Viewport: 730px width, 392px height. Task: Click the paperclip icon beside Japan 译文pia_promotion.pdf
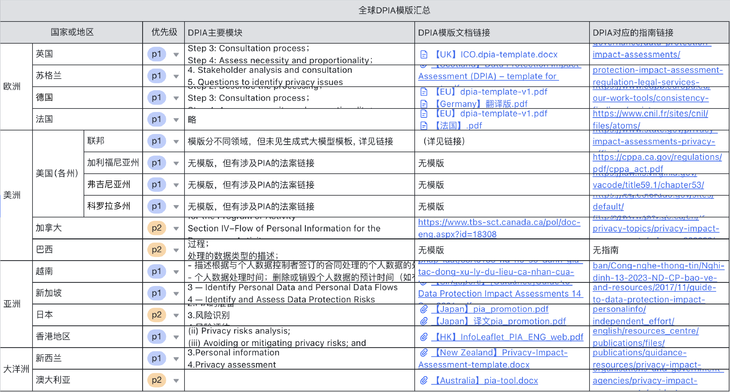point(424,321)
